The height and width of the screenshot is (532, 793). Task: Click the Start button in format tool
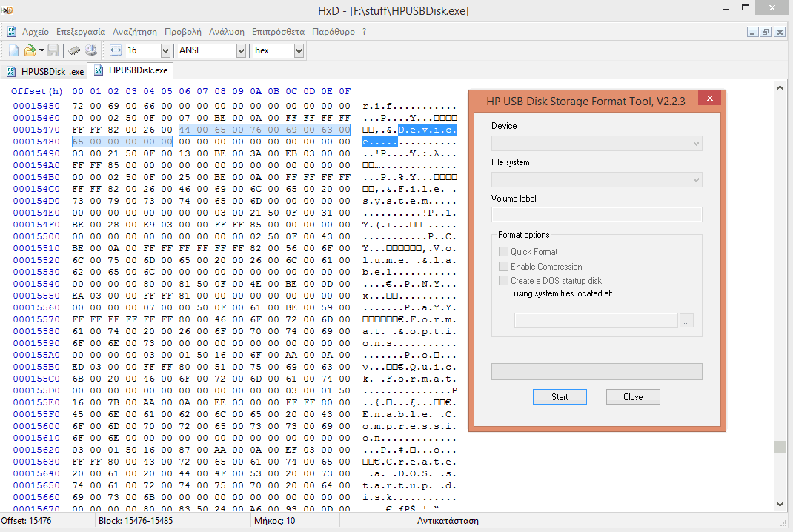pos(560,397)
